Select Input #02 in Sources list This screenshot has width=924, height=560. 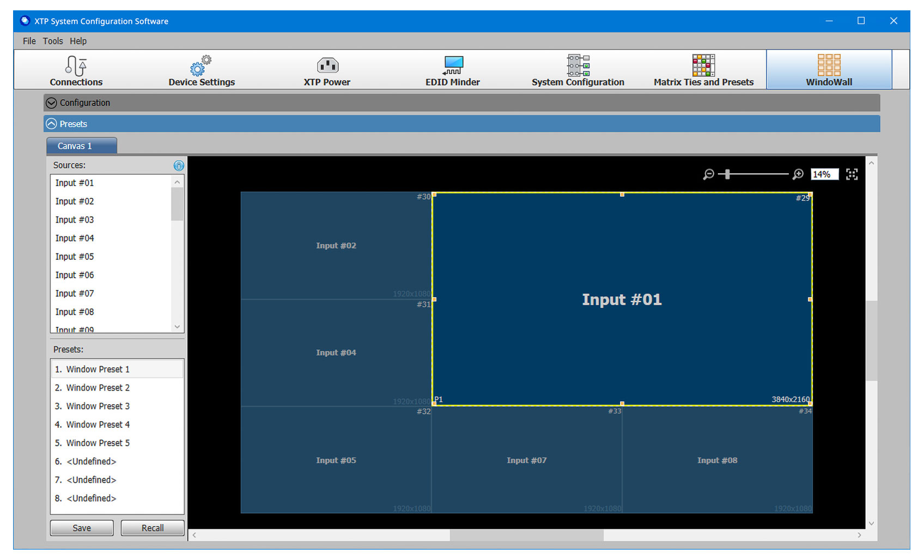coord(111,202)
